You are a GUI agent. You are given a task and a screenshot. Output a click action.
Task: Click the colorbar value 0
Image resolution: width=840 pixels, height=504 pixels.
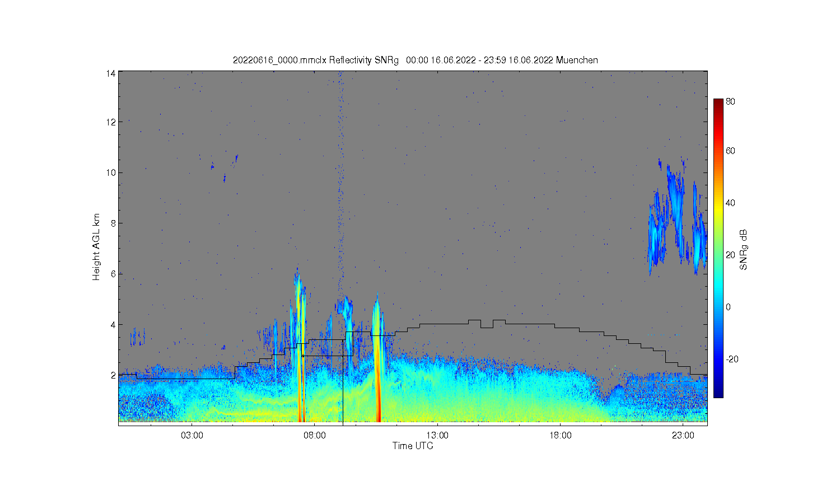pyautogui.click(x=729, y=307)
